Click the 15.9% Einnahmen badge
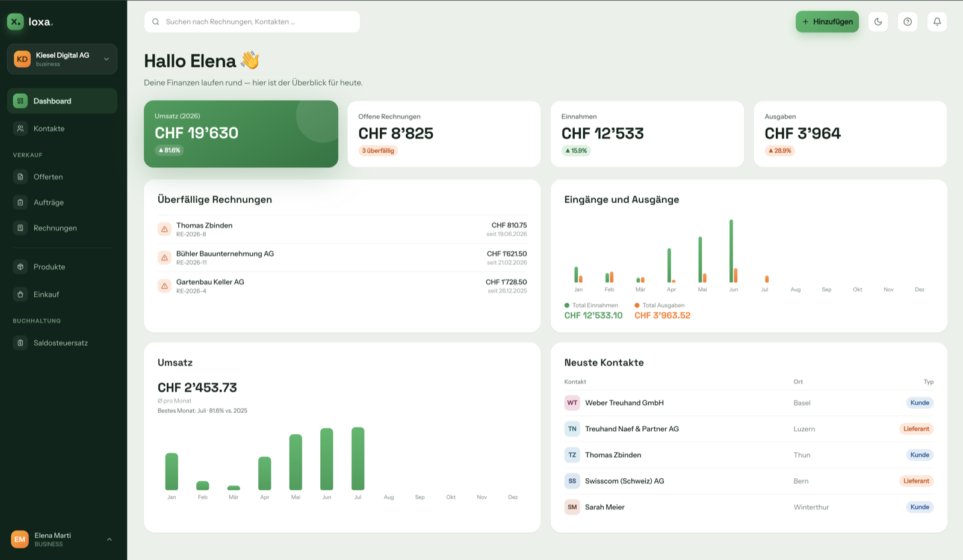Screen dimensions: 963x560 pos(576,151)
